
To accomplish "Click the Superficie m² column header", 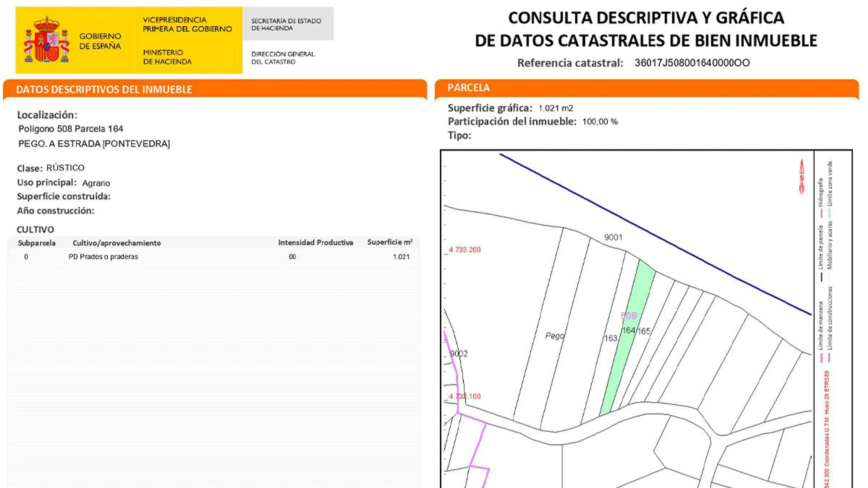I will (x=390, y=242).
